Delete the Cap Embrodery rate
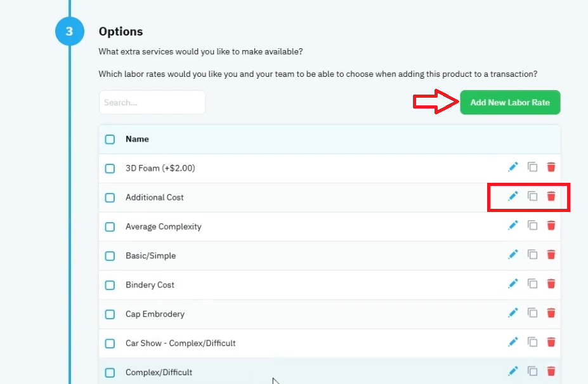Viewport: 588px width, 384px height. point(551,313)
